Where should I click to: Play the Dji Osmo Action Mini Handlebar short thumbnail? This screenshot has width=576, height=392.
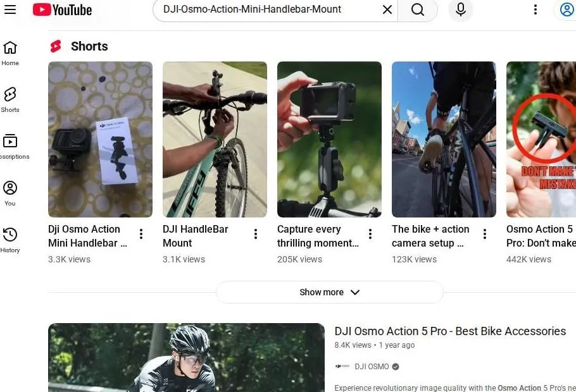100,139
